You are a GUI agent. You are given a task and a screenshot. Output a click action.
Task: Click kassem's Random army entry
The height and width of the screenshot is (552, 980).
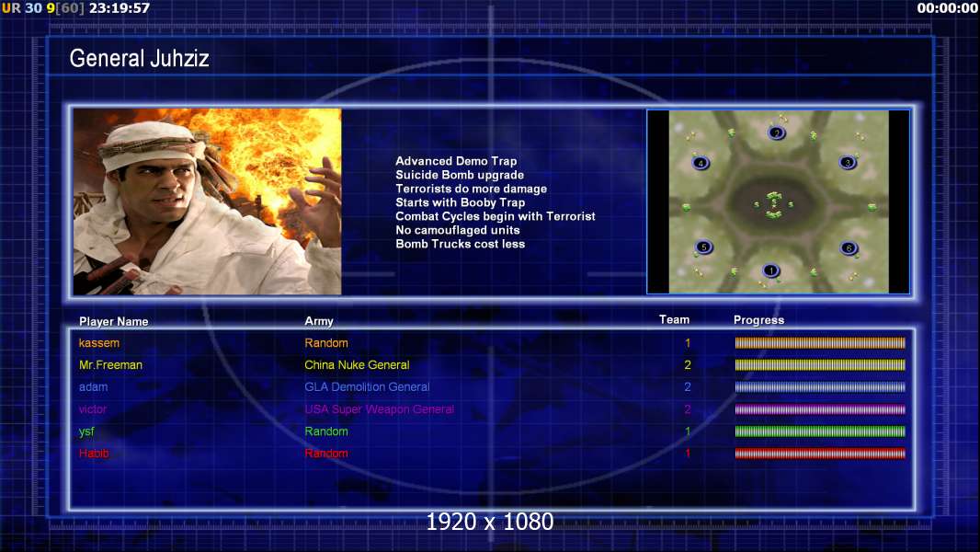coord(326,342)
